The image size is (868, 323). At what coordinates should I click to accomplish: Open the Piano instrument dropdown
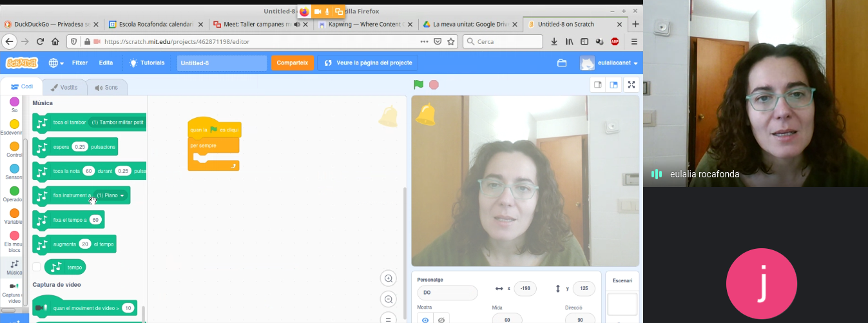coord(110,195)
